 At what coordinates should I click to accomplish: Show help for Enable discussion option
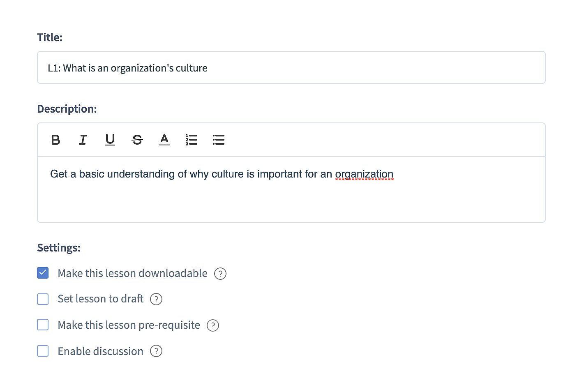[x=156, y=351]
